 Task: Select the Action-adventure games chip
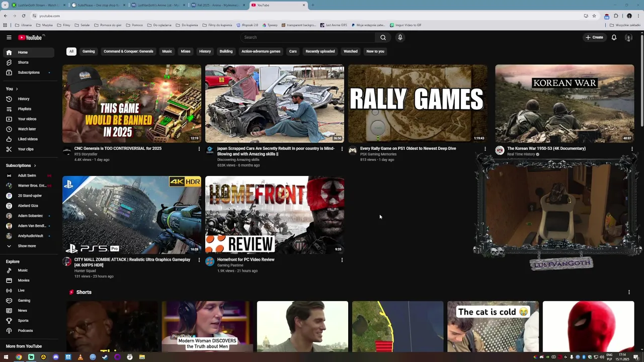261,51
